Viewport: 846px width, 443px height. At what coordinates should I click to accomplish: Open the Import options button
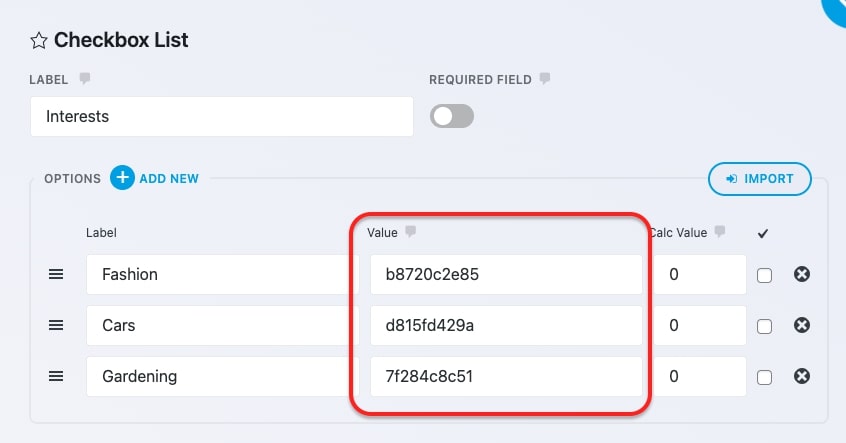760,179
